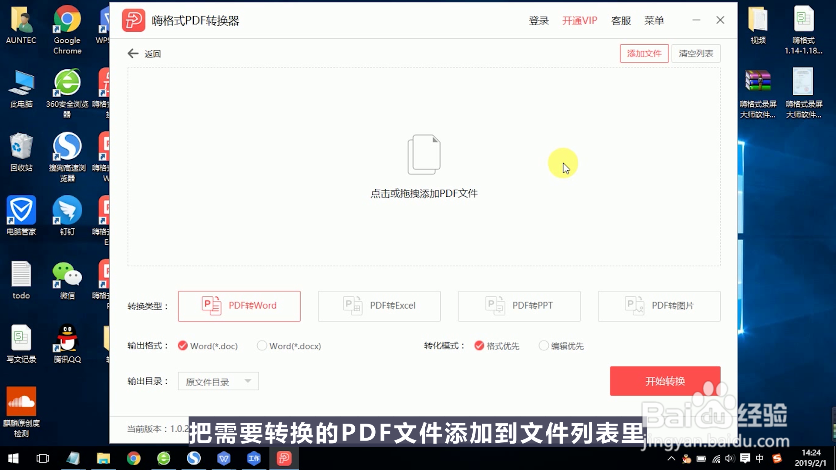This screenshot has height=470, width=836.
Task: Select PDF转图片 conversion type
Action: point(659,306)
